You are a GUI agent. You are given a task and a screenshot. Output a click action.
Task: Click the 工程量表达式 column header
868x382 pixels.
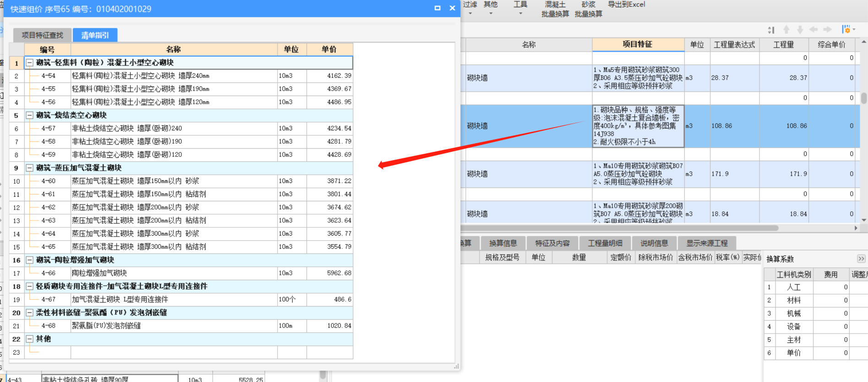pos(734,45)
